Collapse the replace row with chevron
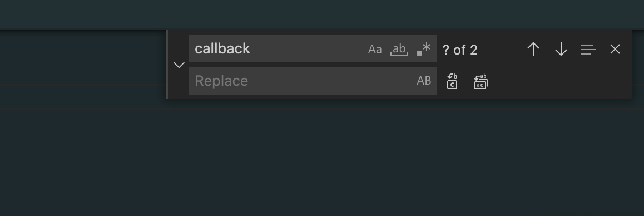Viewport: 644px width, 216px height. pyautogui.click(x=179, y=65)
